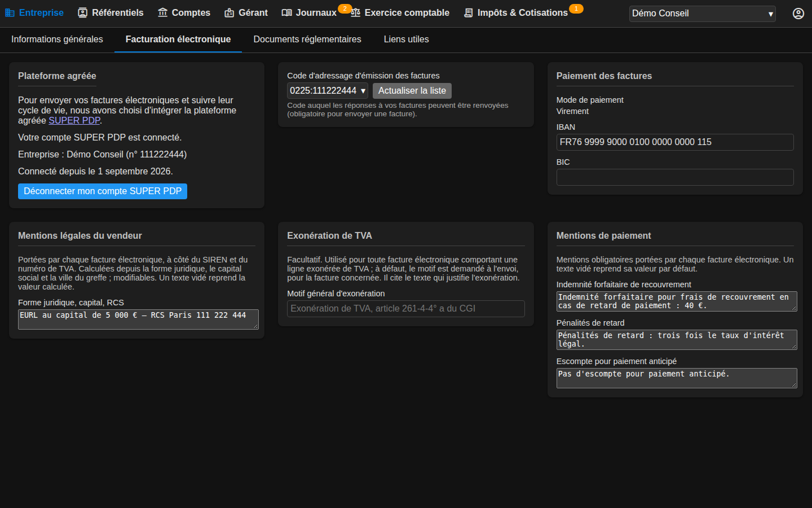Click the 'Exonération de TVA' heading
The height and width of the screenshot is (508, 812).
(329, 235)
